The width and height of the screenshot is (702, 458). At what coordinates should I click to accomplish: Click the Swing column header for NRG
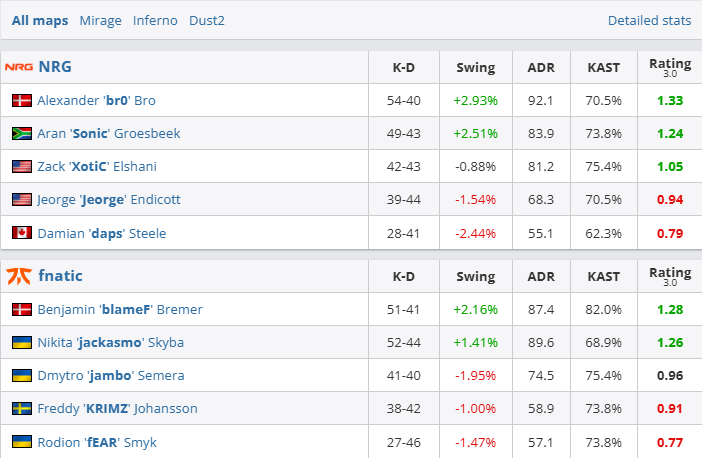(x=475, y=67)
